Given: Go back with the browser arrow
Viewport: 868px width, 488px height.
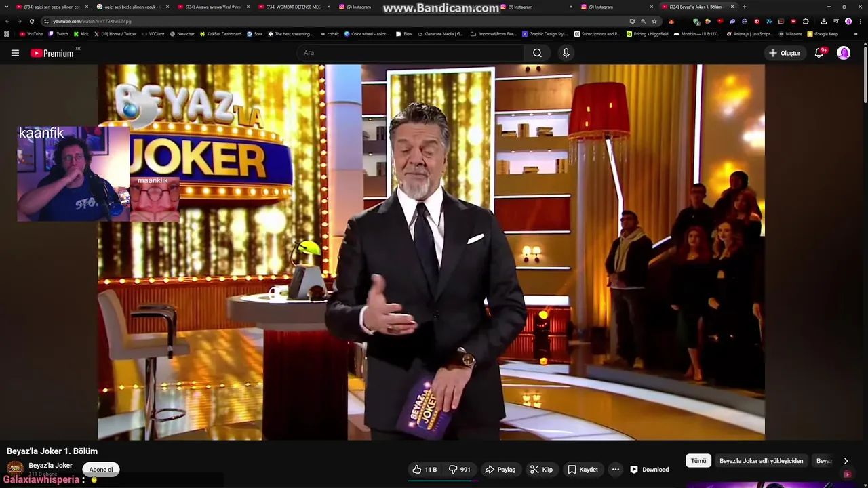Looking at the screenshot, I should click(7, 21).
